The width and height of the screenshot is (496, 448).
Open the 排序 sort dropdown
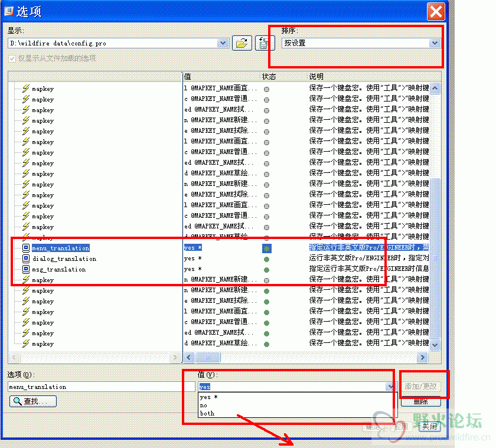tap(435, 43)
